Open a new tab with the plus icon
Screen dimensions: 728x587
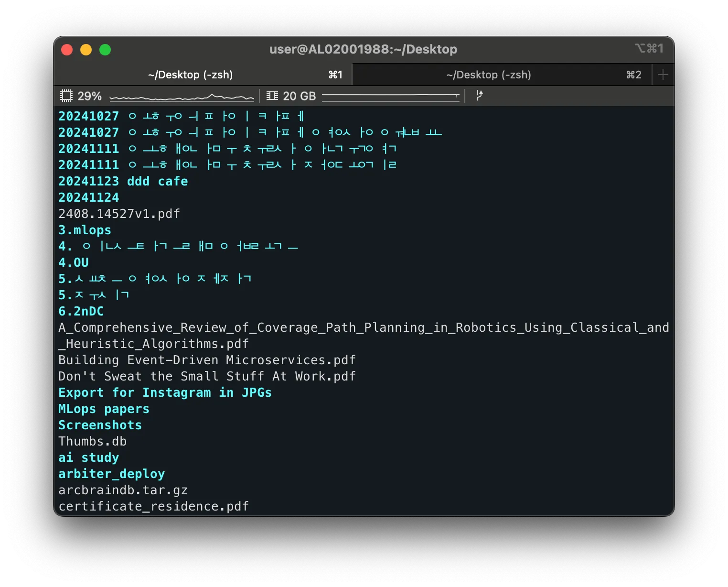(663, 74)
